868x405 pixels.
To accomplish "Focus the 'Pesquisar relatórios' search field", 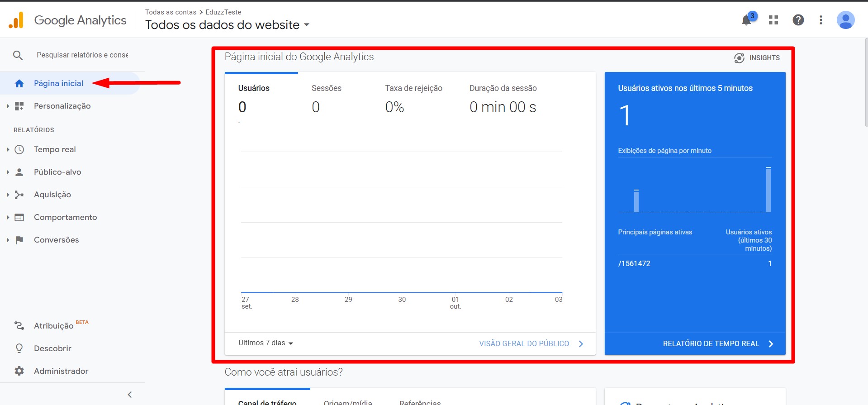I will (x=82, y=55).
